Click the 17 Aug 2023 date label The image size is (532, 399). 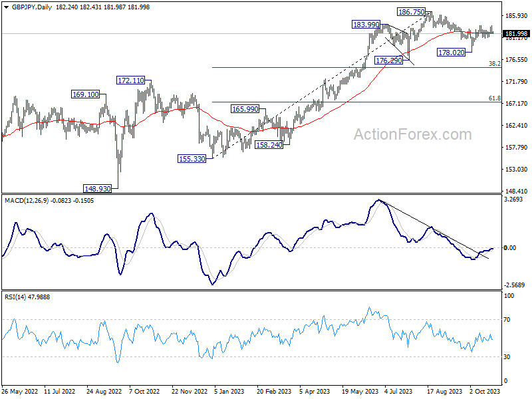[444, 391]
